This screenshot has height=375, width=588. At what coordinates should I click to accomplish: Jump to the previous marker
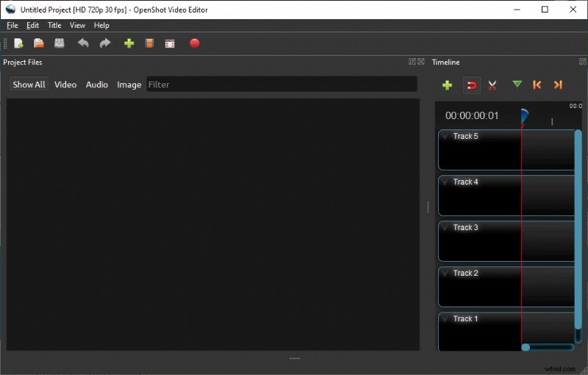click(537, 85)
